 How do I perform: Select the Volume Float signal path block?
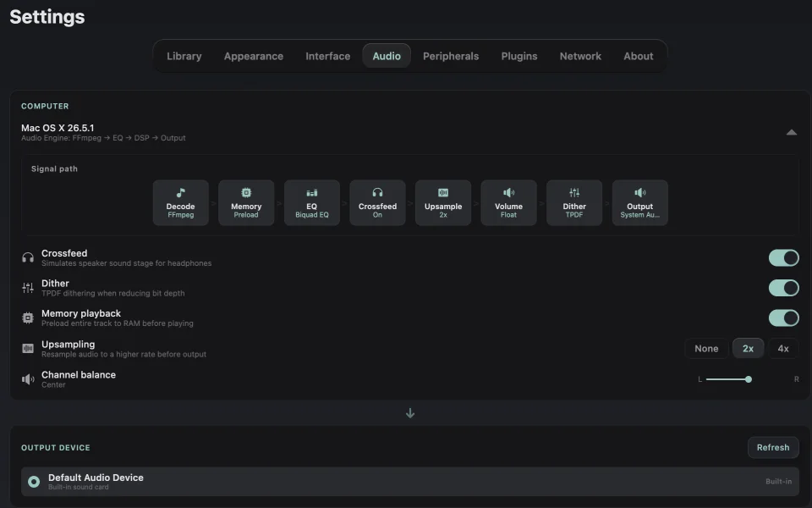pyautogui.click(x=508, y=202)
